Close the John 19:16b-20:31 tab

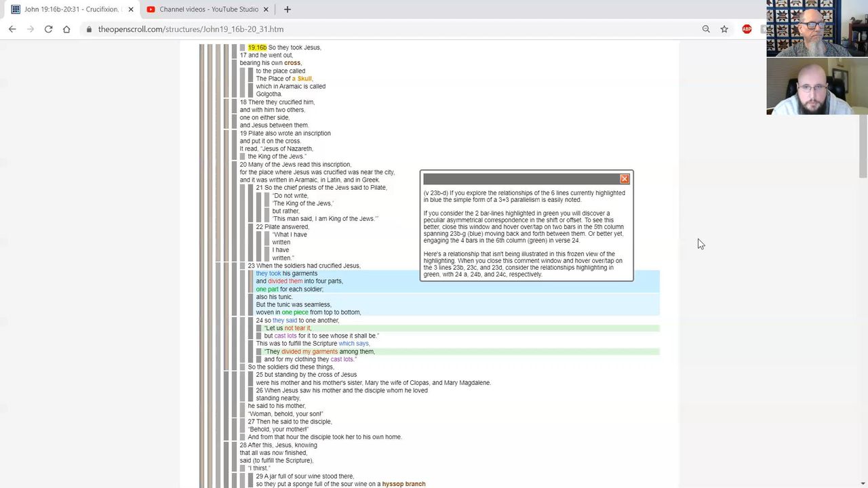coord(131,9)
